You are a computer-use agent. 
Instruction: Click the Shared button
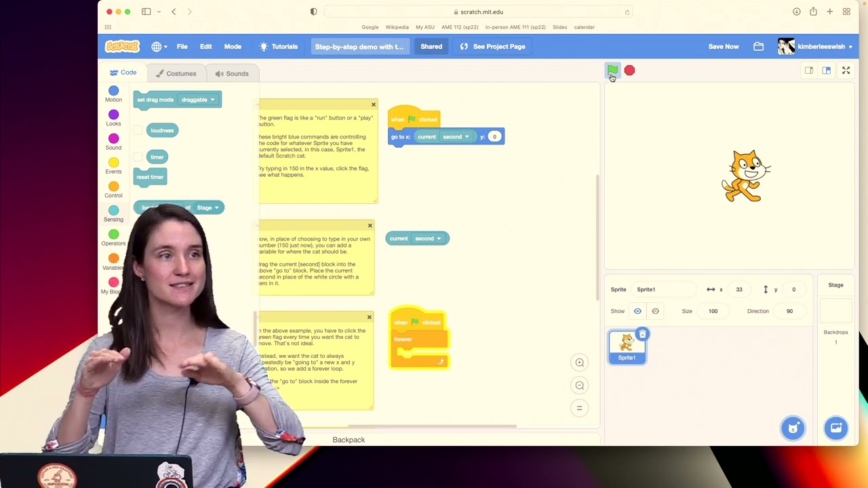[x=431, y=47]
